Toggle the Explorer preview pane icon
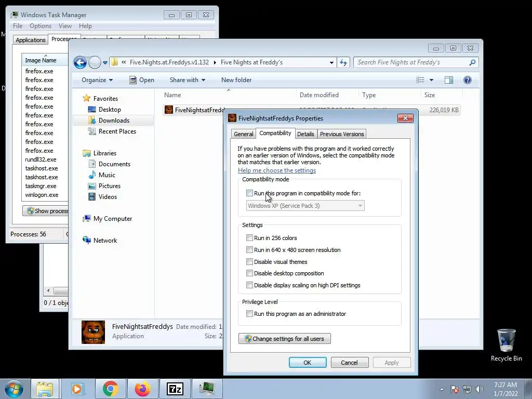Image resolution: width=532 pixels, height=399 pixels. 448,80
